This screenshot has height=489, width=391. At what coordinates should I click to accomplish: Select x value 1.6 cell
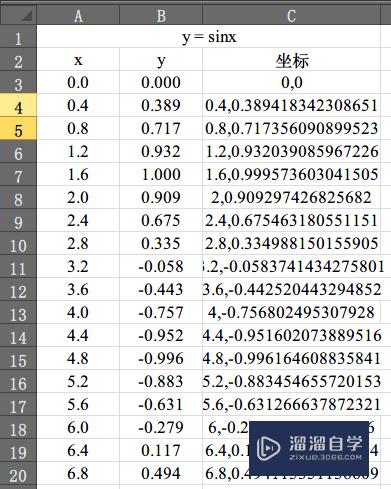(78, 174)
